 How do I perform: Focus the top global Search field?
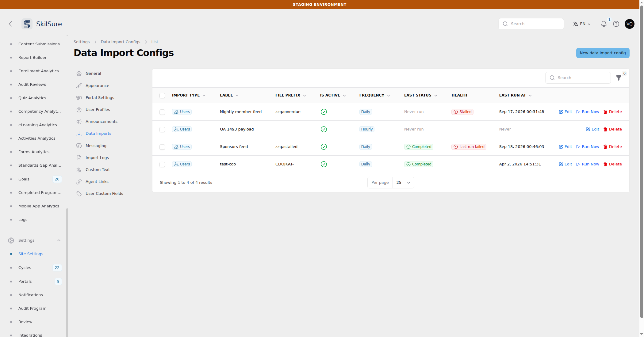531,24
